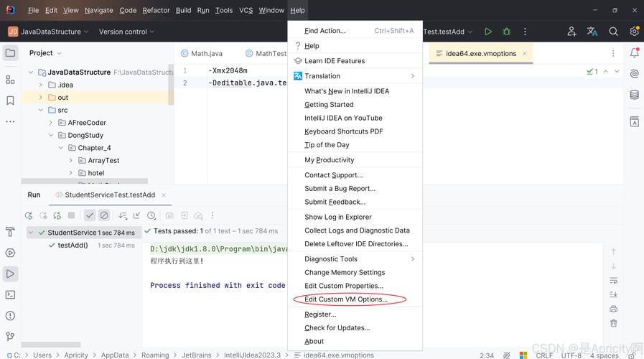Image resolution: width=644 pixels, height=359 pixels.
Task: Collapse the DongStudy package node
Action: click(x=52, y=135)
